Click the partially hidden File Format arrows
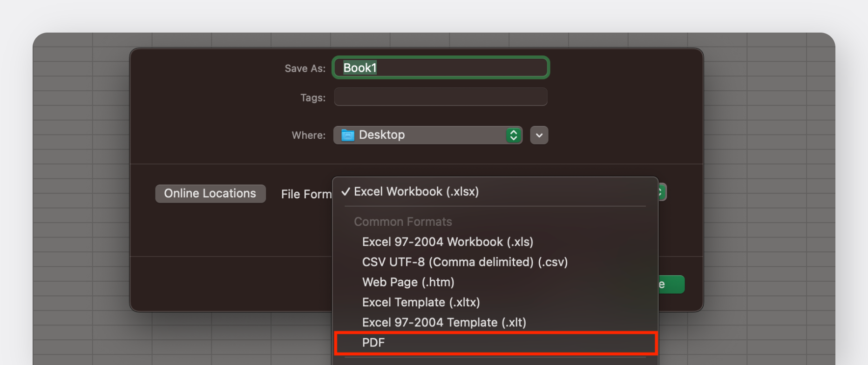 click(662, 192)
